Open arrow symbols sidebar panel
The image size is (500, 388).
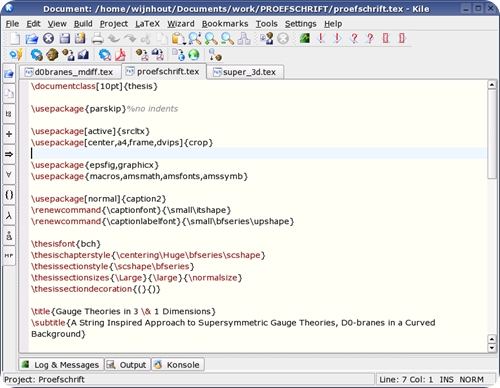(x=9, y=154)
